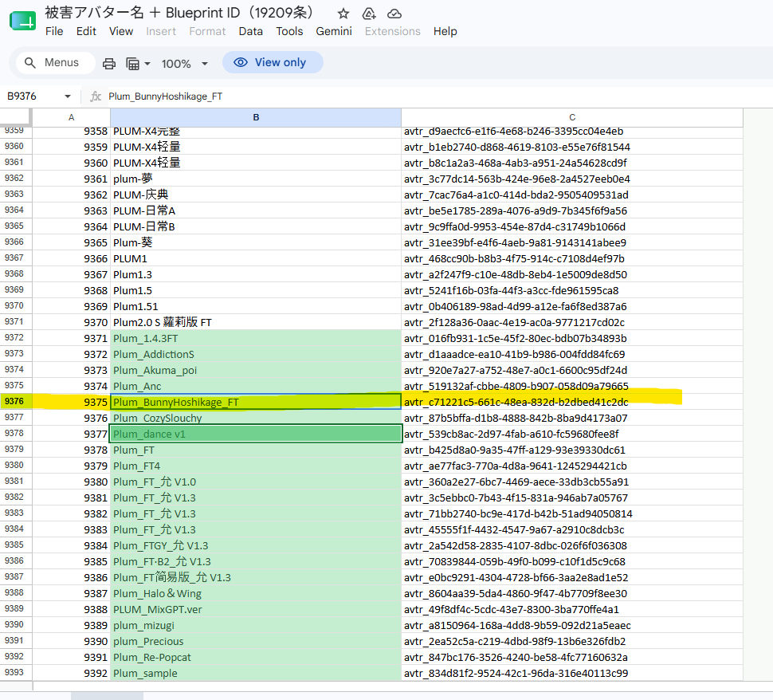Select cell plum_mizugi
The image size is (773, 700).
coord(255,625)
